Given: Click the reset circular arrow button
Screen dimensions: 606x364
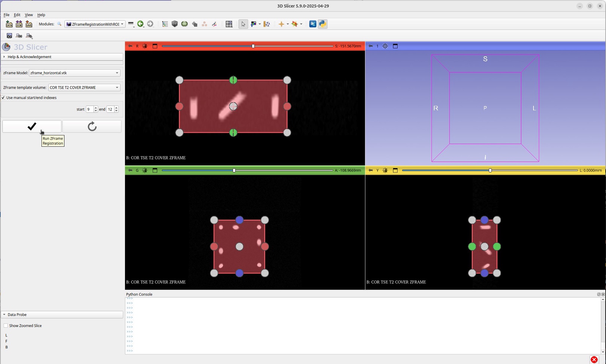Looking at the screenshot, I should point(92,126).
